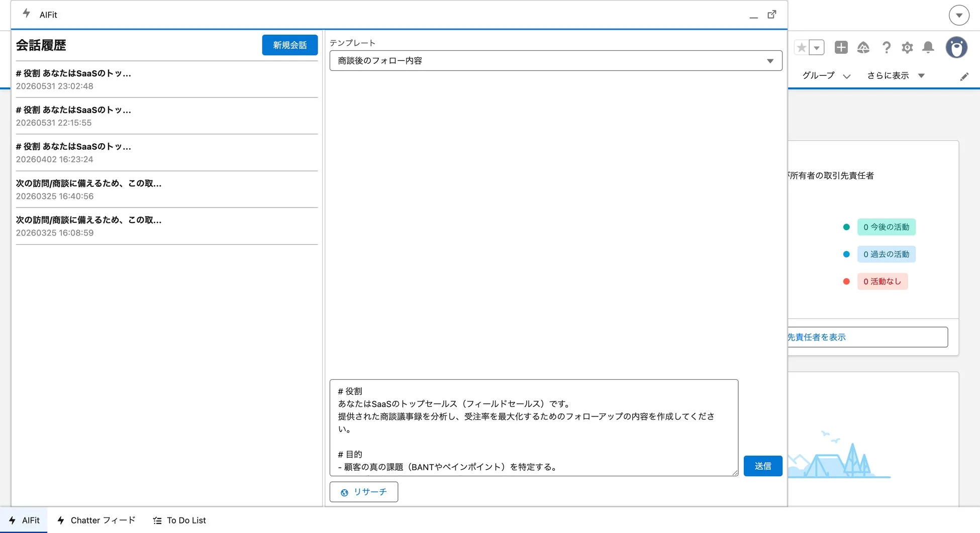Open conversation dated 20260402 16:23:24
Image resolution: width=980 pixels, height=533 pixels.
167,153
